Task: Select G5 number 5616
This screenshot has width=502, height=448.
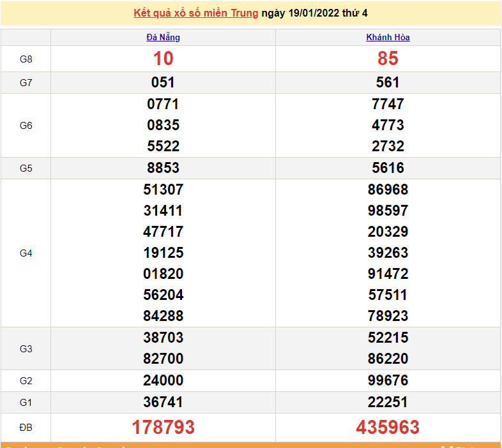Action: click(x=388, y=168)
